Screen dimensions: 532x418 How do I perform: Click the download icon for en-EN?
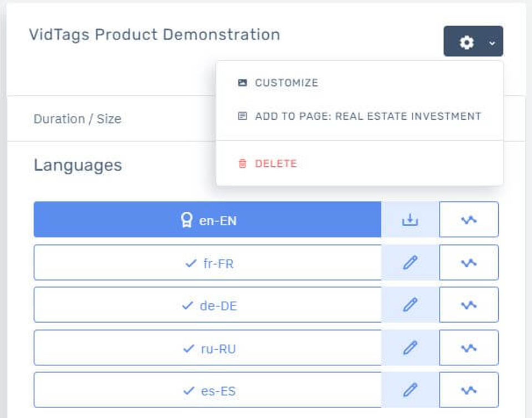click(x=410, y=220)
